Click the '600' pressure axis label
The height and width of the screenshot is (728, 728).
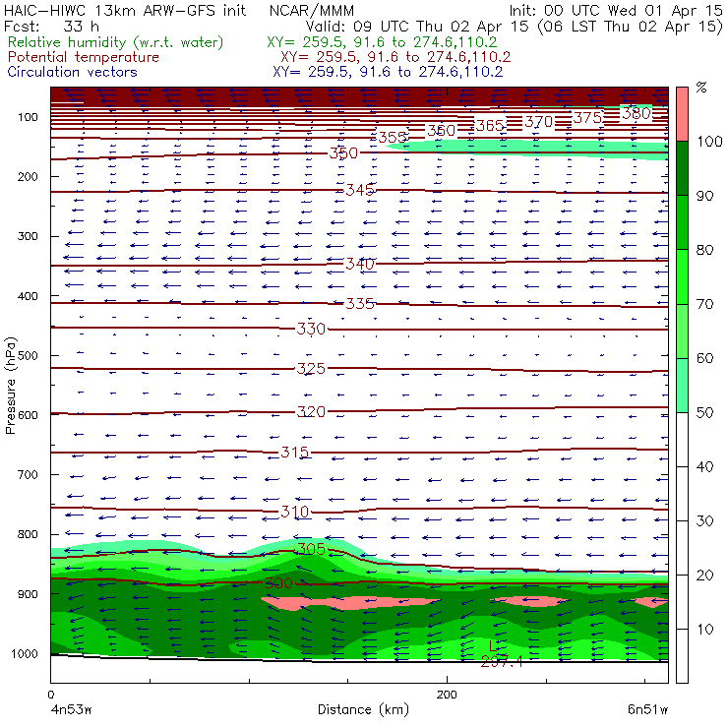[28, 415]
